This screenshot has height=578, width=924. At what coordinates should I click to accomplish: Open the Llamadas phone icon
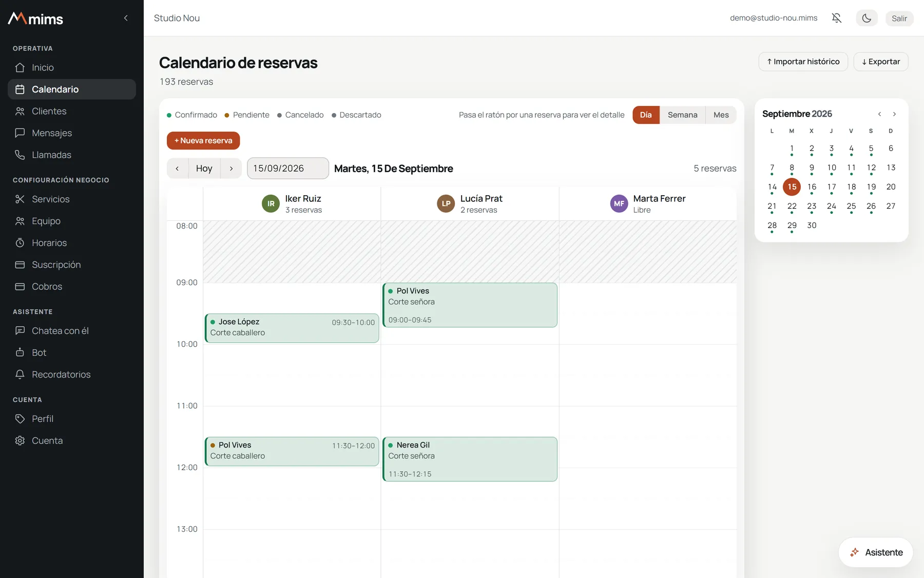pyautogui.click(x=20, y=155)
